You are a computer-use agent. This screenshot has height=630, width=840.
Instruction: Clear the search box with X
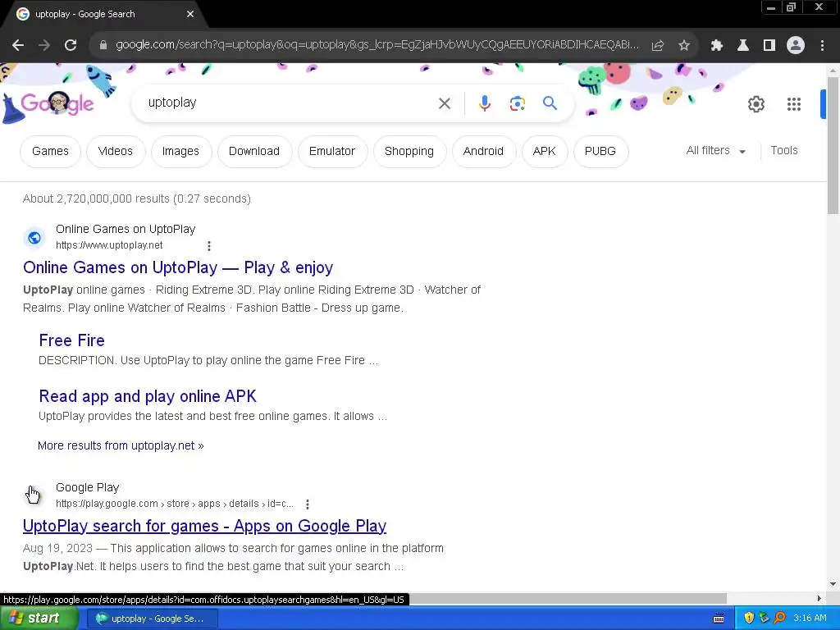(x=445, y=103)
